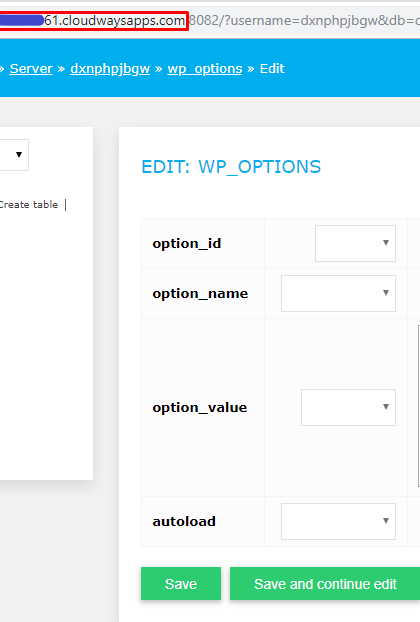Open the autoload function dropdown
The width and height of the screenshot is (420, 622).
tap(338, 521)
